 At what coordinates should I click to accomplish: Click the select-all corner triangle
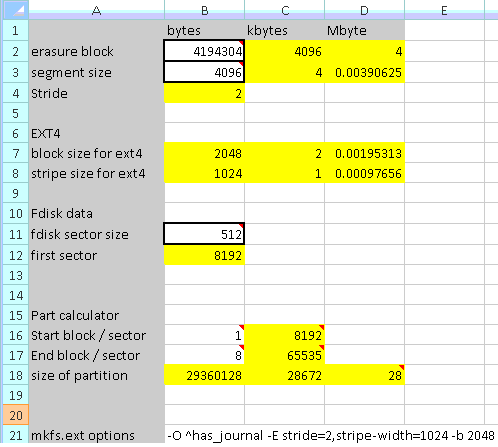(x=15, y=10)
